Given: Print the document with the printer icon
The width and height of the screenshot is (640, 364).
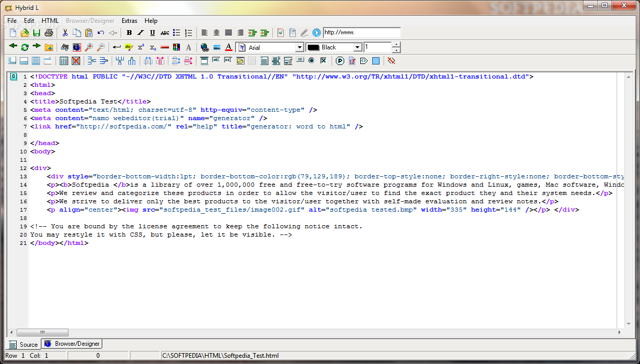Looking at the screenshot, I should pos(49,33).
